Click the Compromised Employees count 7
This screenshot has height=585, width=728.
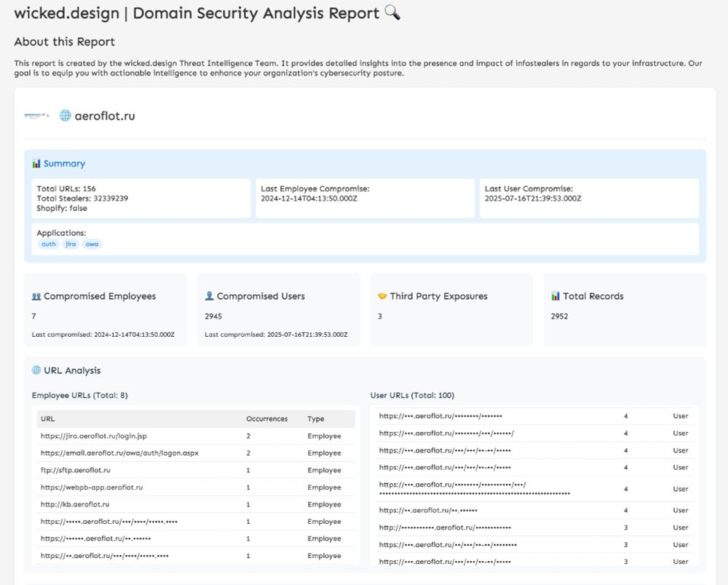point(34,317)
